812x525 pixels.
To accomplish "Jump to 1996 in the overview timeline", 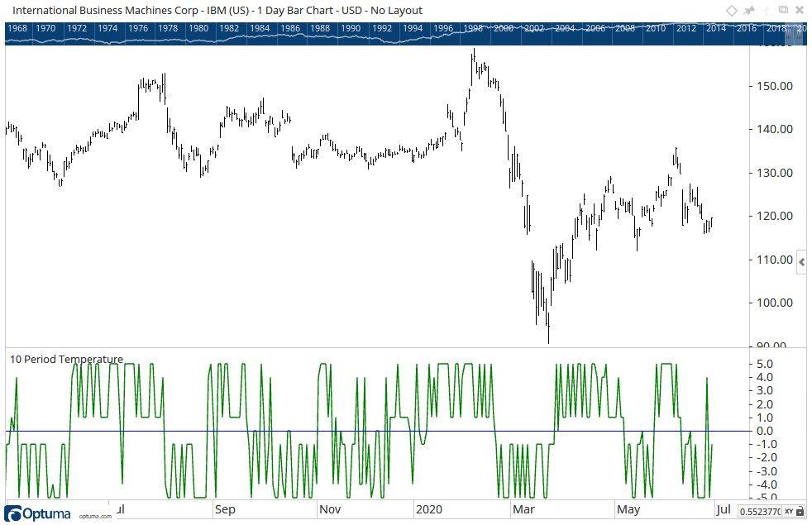I will [443, 28].
